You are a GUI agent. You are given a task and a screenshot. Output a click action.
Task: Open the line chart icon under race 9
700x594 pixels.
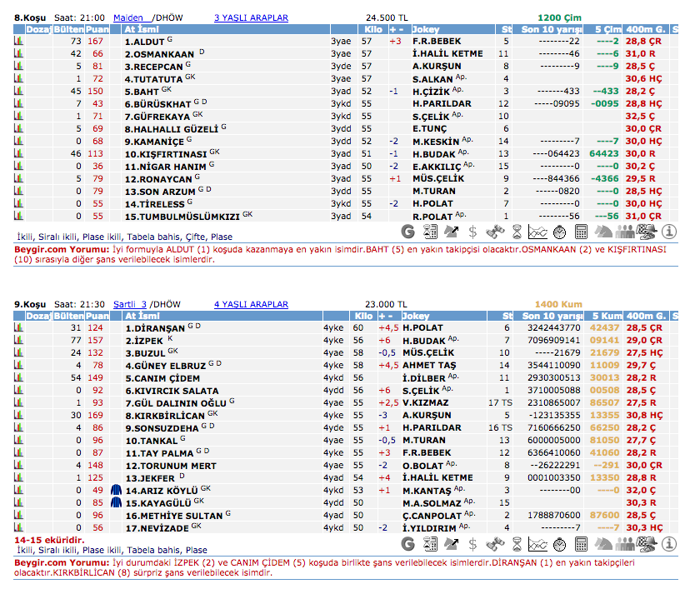click(x=537, y=544)
